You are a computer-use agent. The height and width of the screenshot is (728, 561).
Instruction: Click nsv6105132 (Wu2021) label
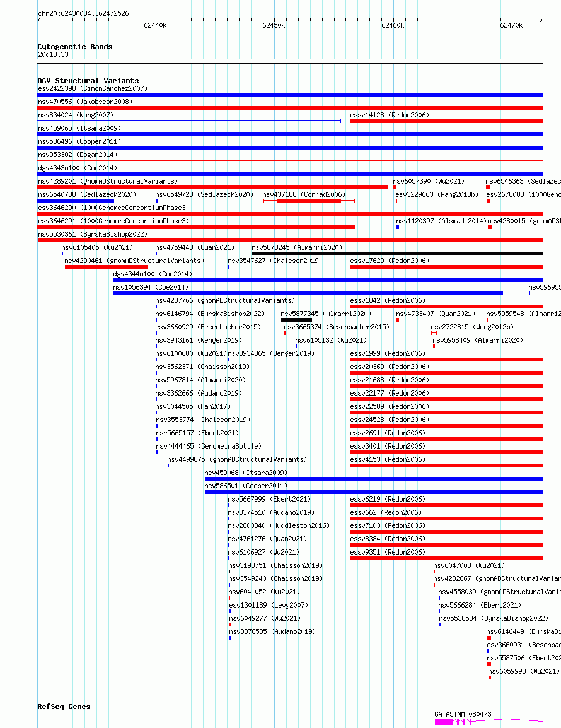click(x=332, y=340)
